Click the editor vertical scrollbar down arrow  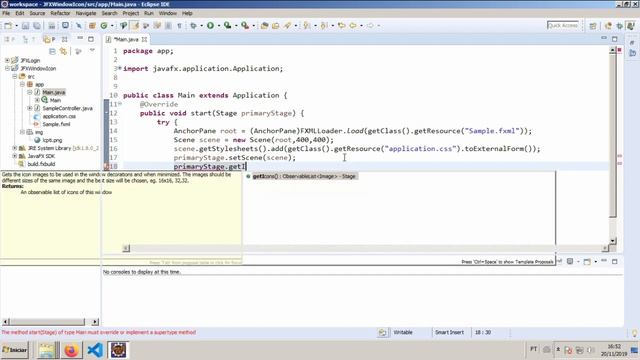click(x=612, y=241)
